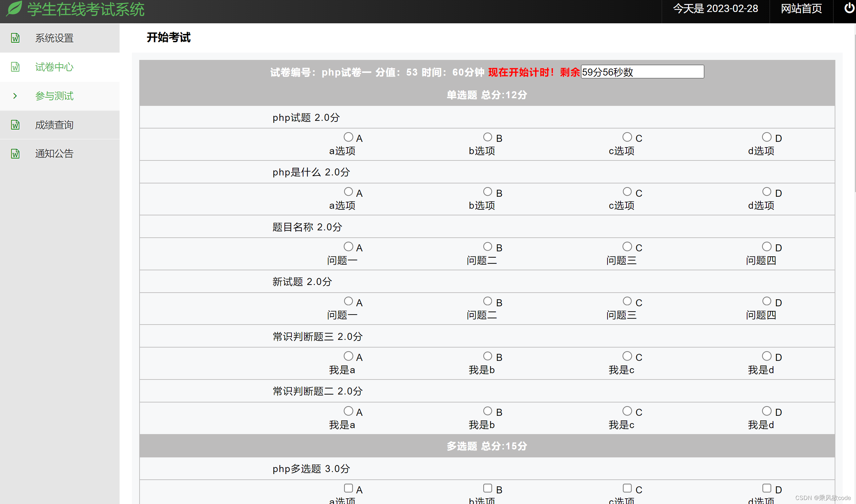Check option A for php多选题
Image resolution: width=856 pixels, height=504 pixels.
pos(348,488)
